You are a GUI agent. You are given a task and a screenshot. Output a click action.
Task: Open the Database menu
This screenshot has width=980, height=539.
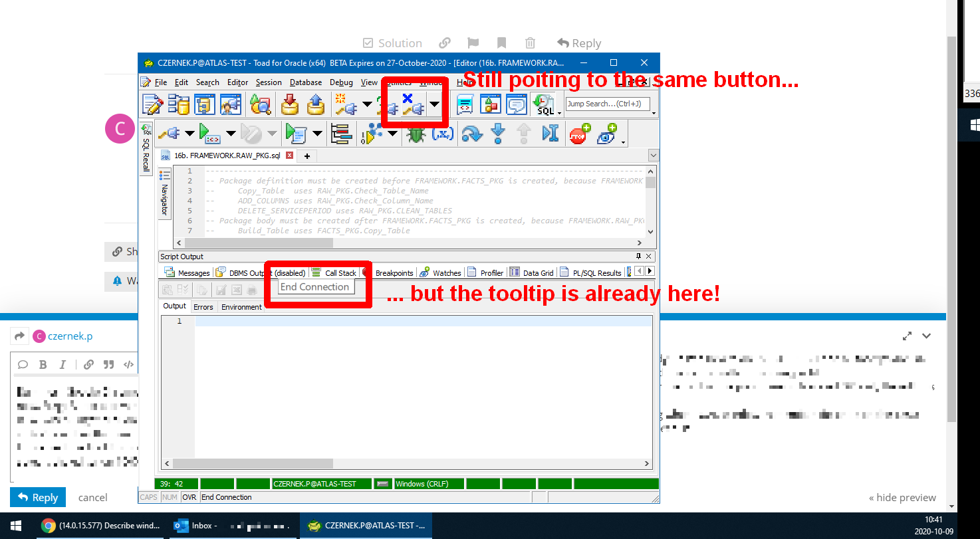coord(306,82)
